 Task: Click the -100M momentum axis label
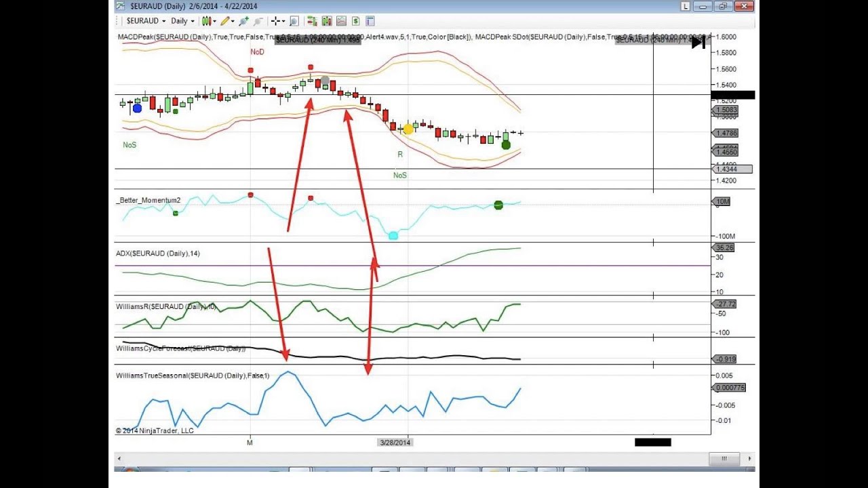(726, 237)
